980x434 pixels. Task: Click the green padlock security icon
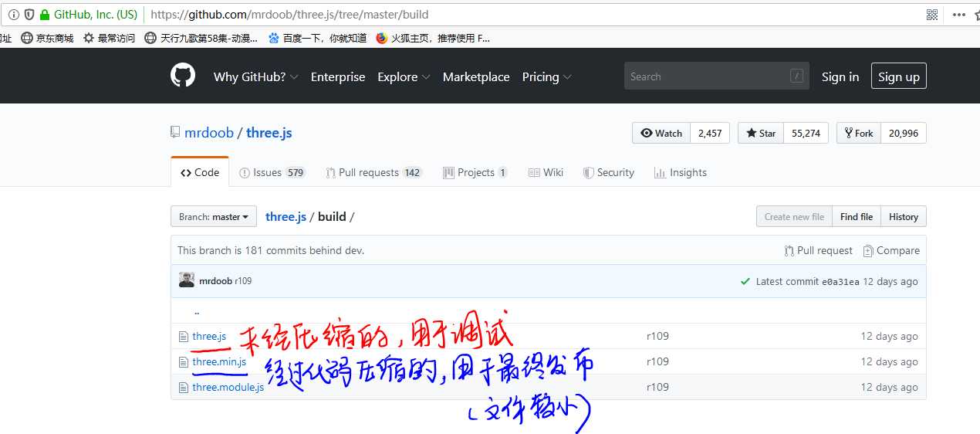[45, 15]
